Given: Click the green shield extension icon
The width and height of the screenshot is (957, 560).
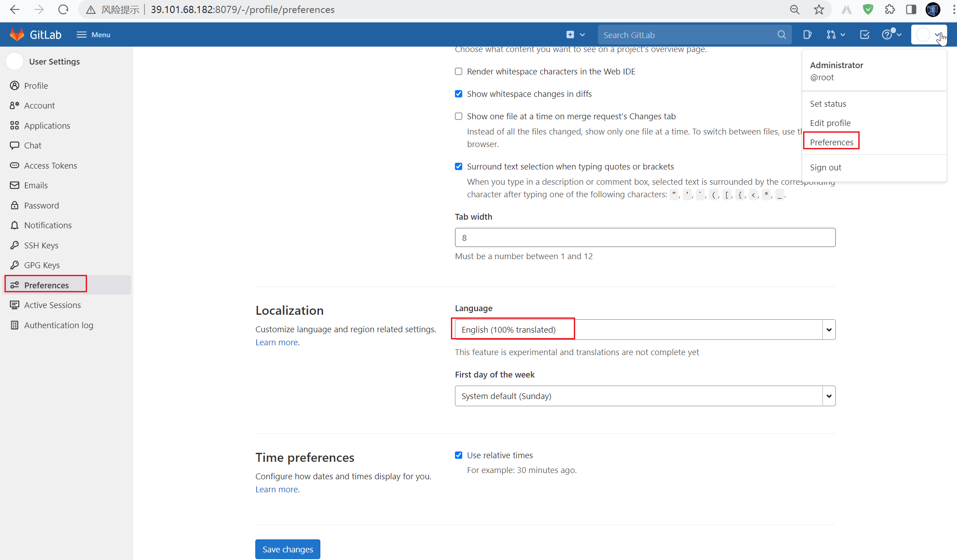Looking at the screenshot, I should (868, 9).
